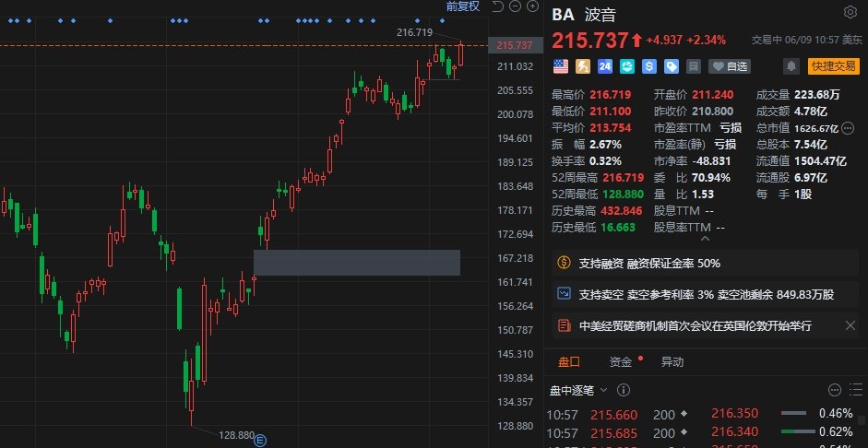Click the 换手率 0.32% value
868x448 pixels.
point(606,161)
